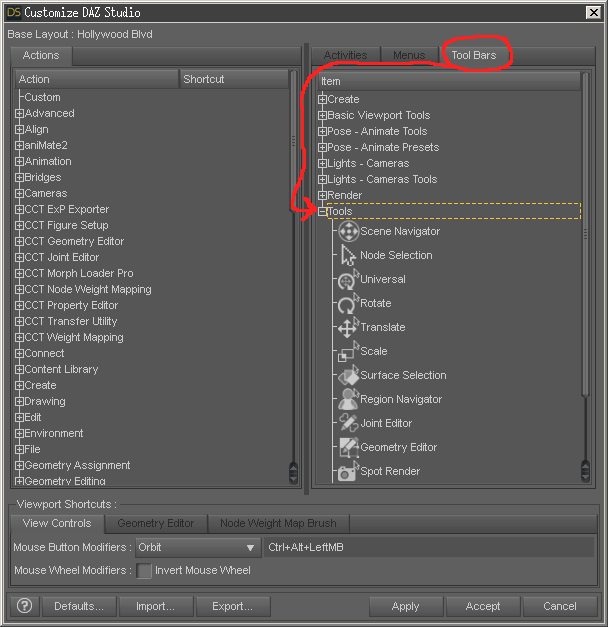Expand the CCT Joint Editor actions
608x627 pixels.
click(x=19, y=258)
